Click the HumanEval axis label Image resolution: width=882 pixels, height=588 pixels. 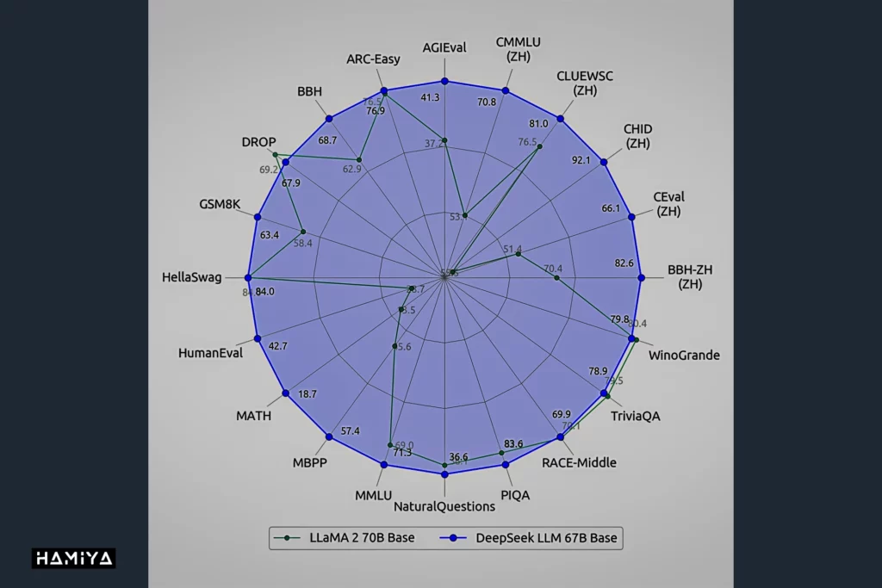pyautogui.click(x=210, y=353)
